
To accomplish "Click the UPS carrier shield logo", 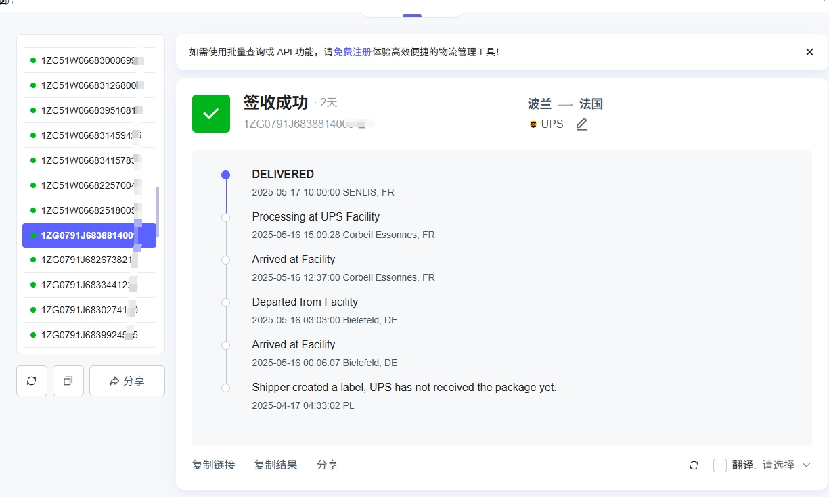I will tap(534, 124).
